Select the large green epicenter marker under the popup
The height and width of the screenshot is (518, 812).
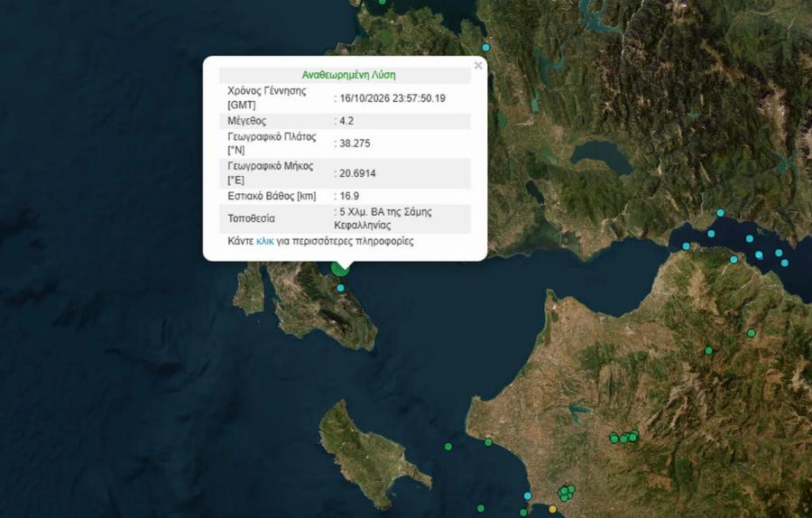340,268
